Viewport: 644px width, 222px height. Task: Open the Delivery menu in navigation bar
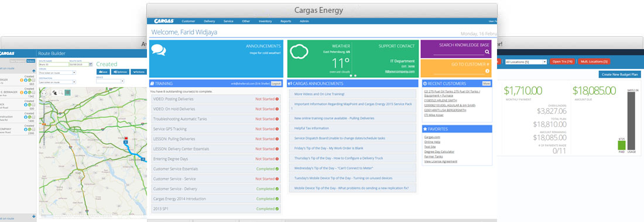pyautogui.click(x=209, y=21)
